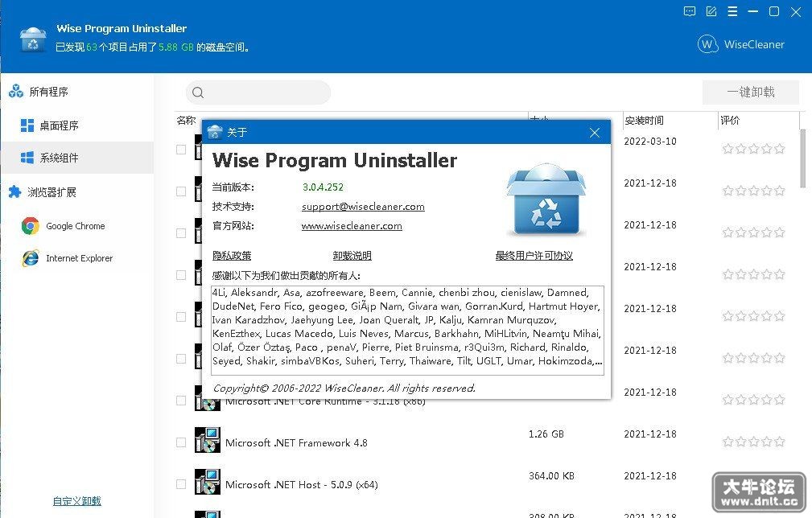Select 系统组件 in the sidebar
The width and height of the screenshot is (812, 518).
[x=78, y=158]
